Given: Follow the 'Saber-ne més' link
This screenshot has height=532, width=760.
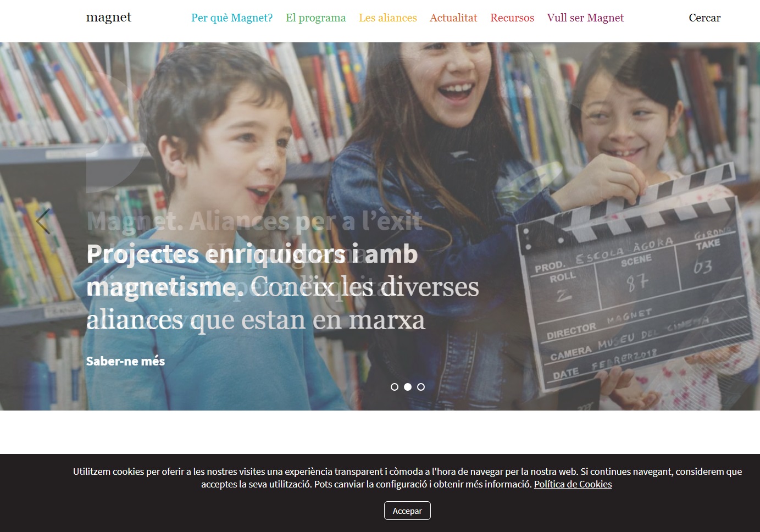Looking at the screenshot, I should pos(125,361).
